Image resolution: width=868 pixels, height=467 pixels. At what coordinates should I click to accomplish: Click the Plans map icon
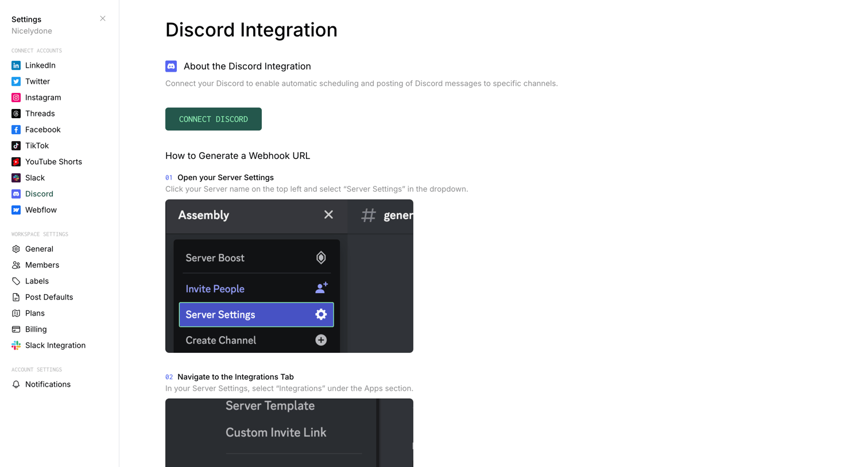tap(16, 313)
